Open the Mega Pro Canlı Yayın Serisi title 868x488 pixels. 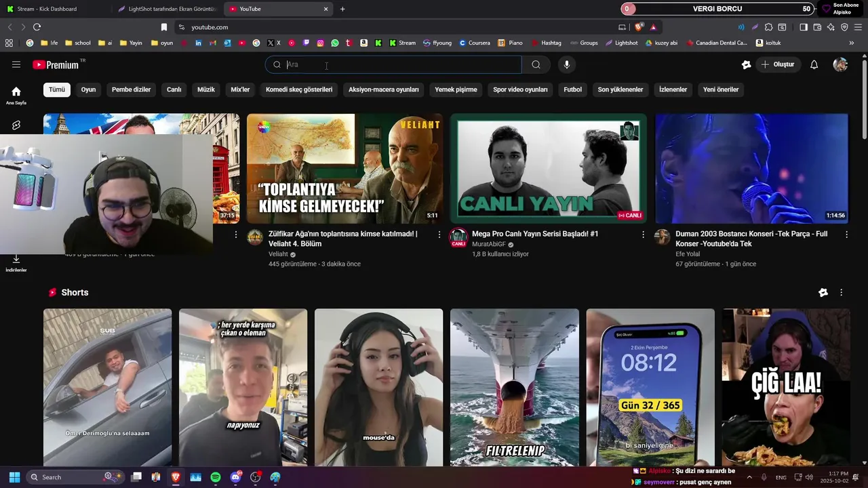pyautogui.click(x=535, y=234)
